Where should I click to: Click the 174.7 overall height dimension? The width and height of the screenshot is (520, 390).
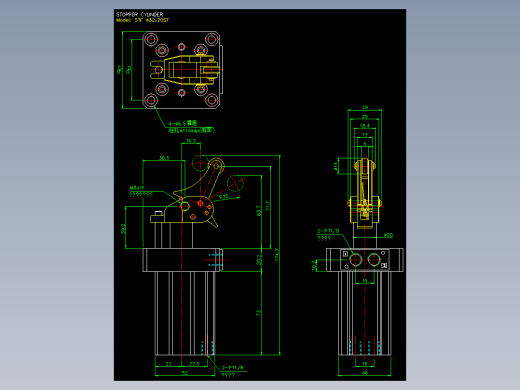276,255
